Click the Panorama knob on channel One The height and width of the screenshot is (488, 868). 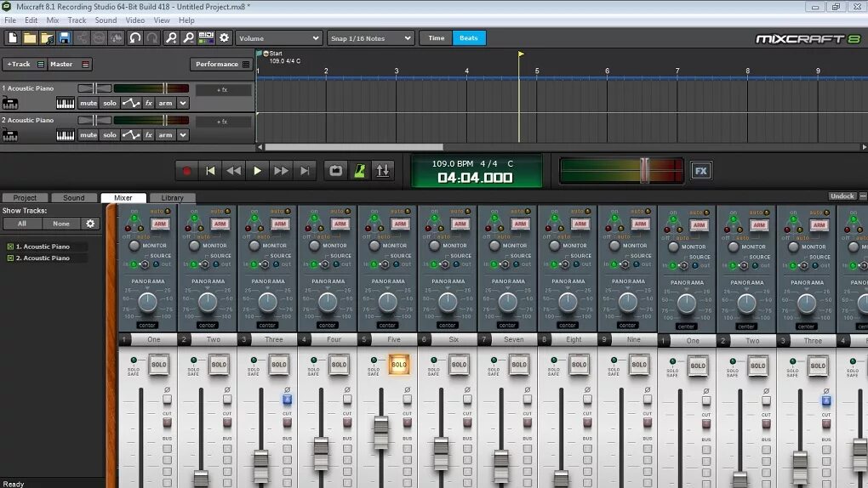click(148, 302)
